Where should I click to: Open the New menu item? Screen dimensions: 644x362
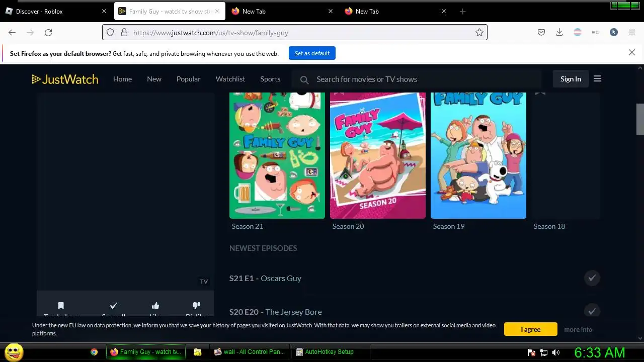click(x=154, y=79)
